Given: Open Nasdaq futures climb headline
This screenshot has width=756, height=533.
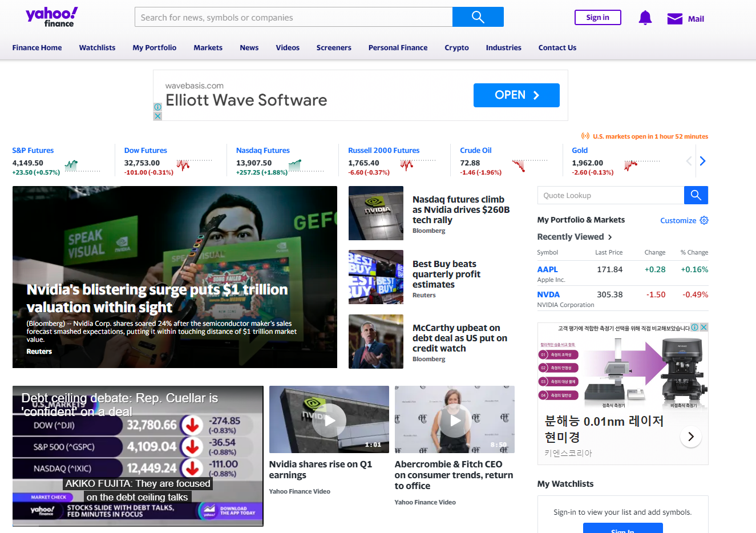Looking at the screenshot, I should pos(461,209).
